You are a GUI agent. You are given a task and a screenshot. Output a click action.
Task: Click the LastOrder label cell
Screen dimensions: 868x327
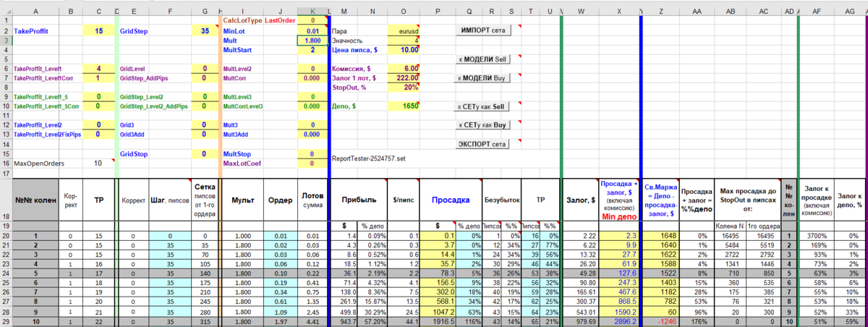coord(280,21)
